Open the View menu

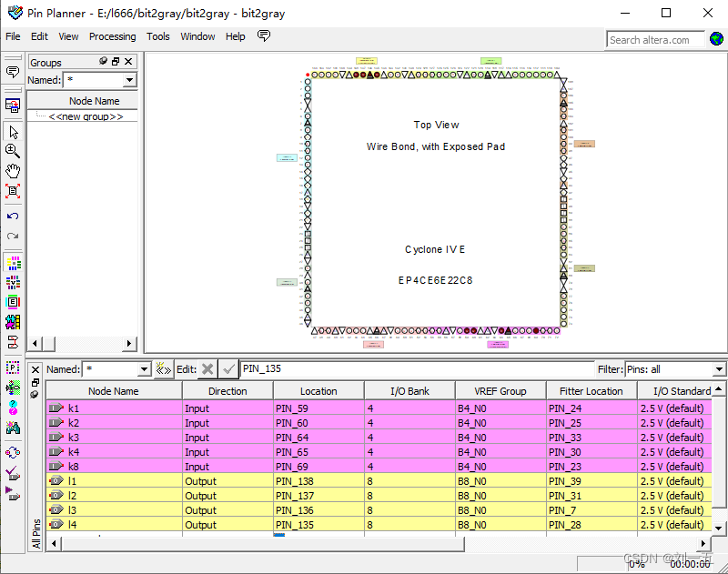(x=68, y=36)
